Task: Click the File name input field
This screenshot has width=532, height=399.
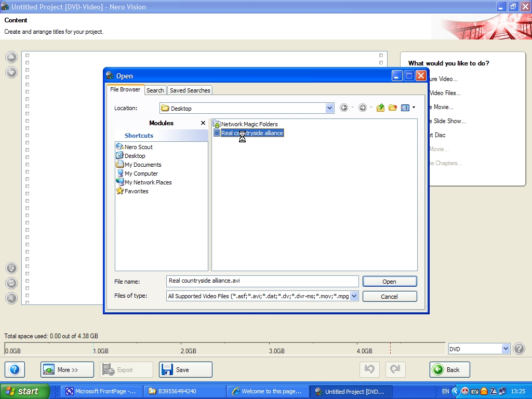Action: (262, 281)
